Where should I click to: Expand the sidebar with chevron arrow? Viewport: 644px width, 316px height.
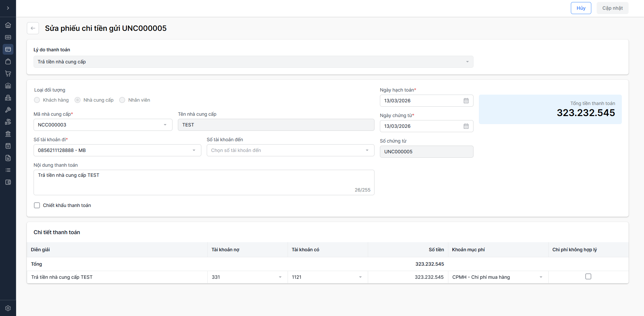point(8,8)
